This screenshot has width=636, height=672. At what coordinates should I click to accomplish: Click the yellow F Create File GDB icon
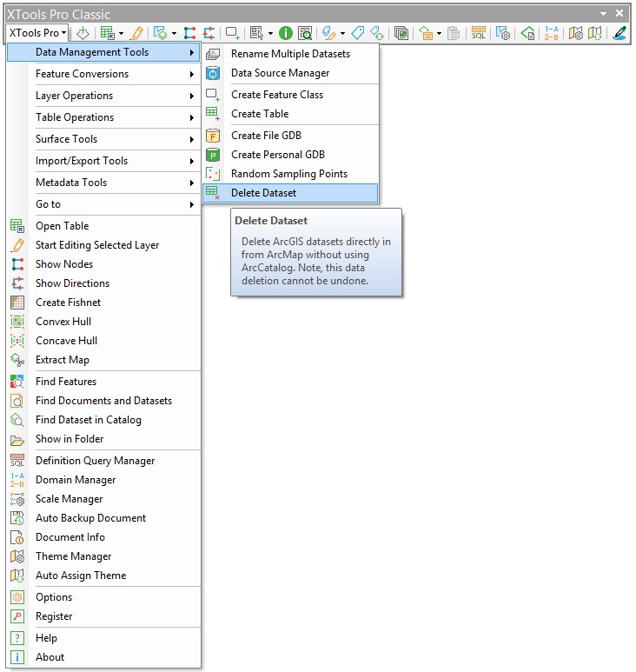click(x=213, y=136)
